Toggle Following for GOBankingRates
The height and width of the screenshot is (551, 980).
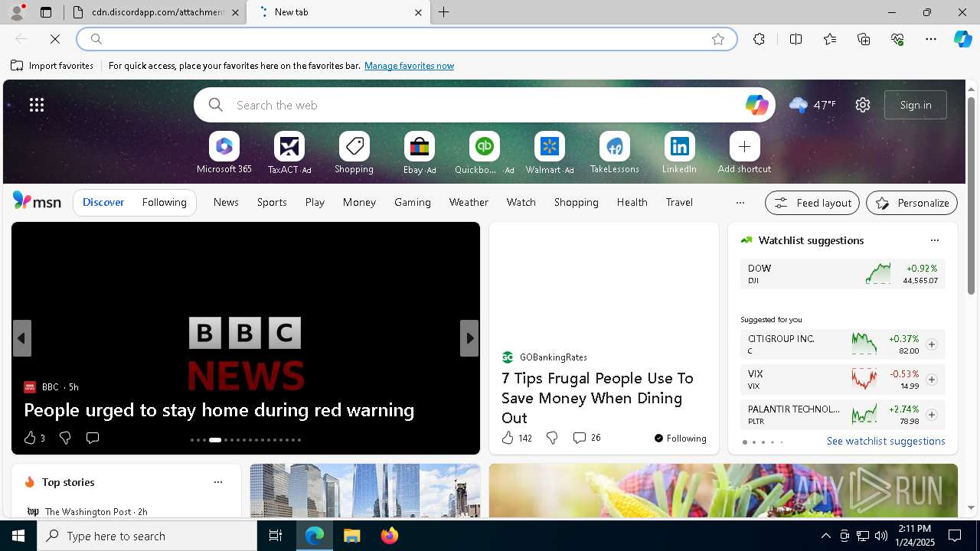680,439
